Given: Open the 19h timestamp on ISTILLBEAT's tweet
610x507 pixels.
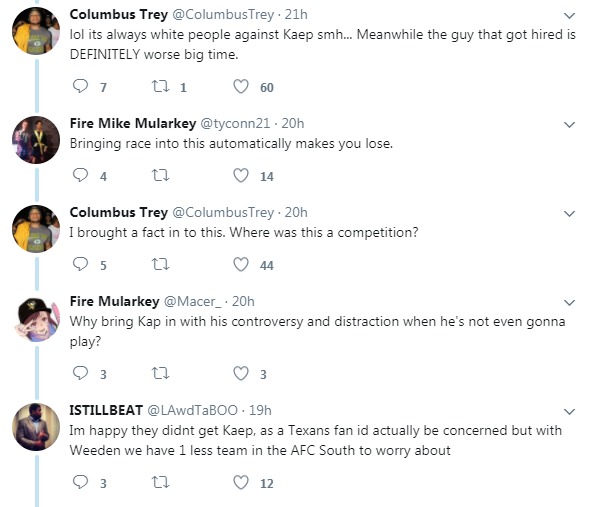Looking at the screenshot, I should pos(259,410).
